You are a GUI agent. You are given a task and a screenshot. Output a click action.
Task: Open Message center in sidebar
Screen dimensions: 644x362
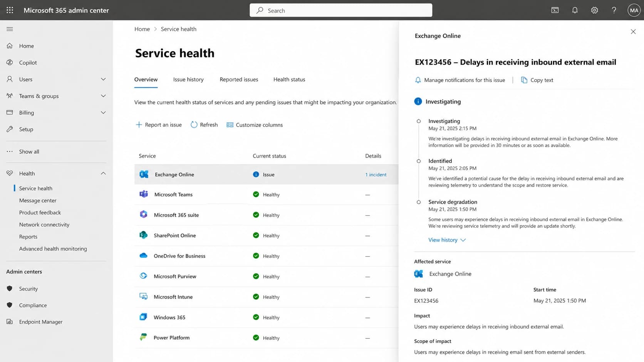[38, 200]
